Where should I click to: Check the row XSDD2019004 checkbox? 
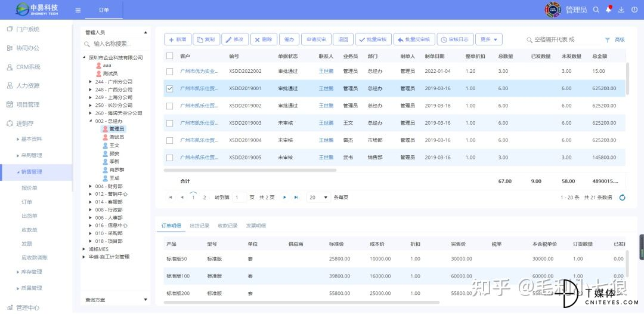[x=169, y=140]
